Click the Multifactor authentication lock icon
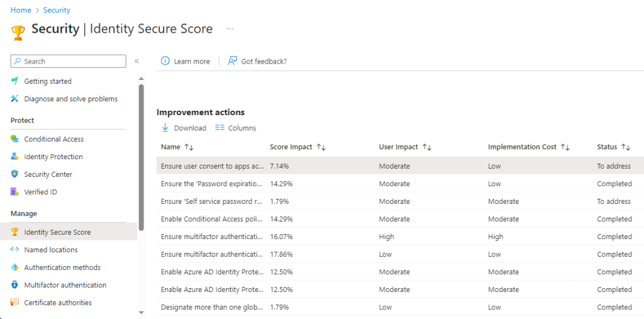Screen dimensions: 644x319 click(x=15, y=285)
